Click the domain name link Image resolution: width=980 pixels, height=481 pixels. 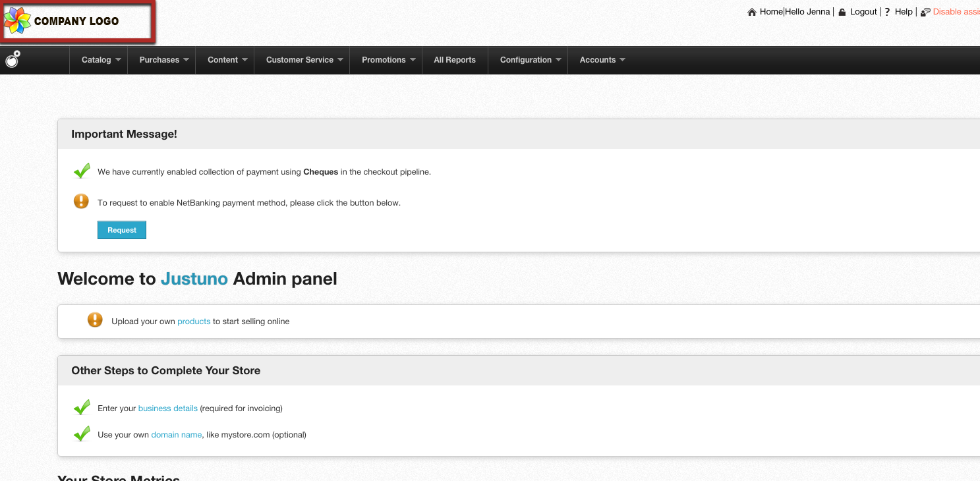[x=176, y=435]
